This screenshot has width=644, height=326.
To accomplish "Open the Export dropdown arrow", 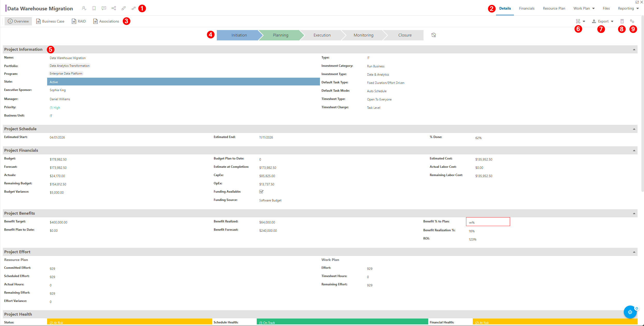I will coord(612,21).
